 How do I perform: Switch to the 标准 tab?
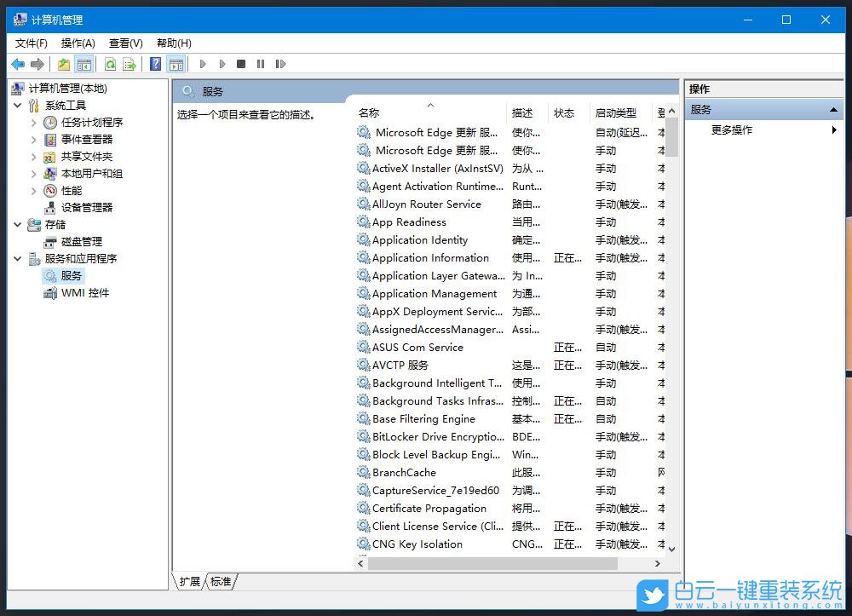[221, 581]
